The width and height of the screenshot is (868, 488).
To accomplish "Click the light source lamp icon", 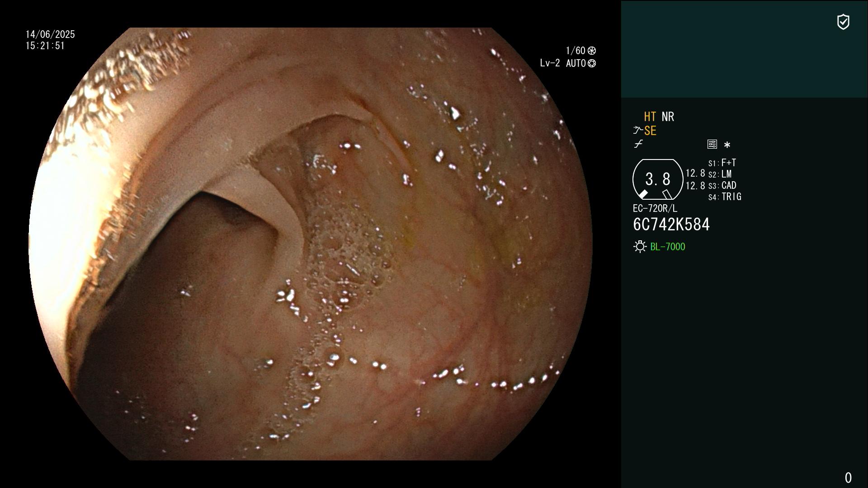I will coord(640,247).
